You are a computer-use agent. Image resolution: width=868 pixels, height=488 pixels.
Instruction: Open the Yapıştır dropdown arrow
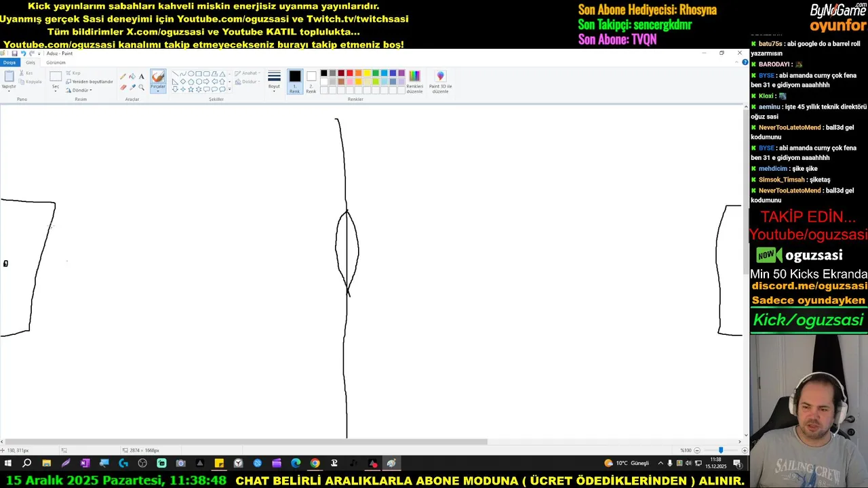click(x=9, y=91)
